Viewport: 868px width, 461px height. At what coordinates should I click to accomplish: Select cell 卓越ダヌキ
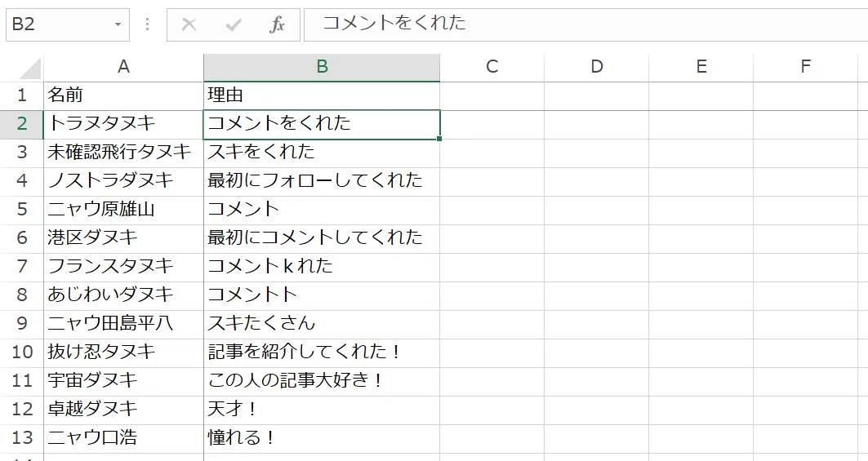[123, 410]
